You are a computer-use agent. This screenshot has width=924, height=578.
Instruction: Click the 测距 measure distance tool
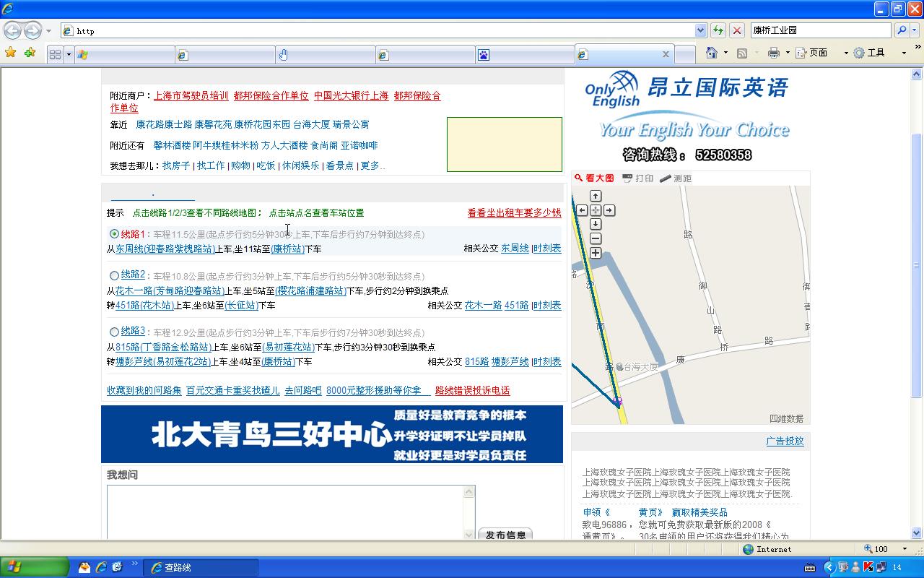676,178
